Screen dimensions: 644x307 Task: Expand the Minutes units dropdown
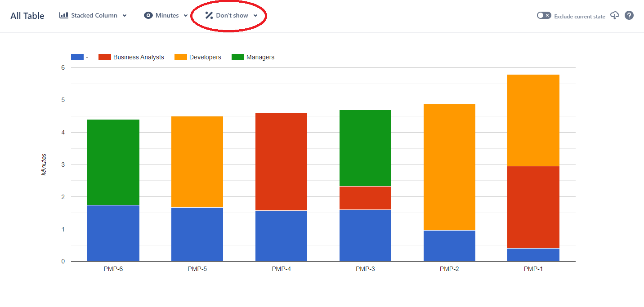pos(185,15)
